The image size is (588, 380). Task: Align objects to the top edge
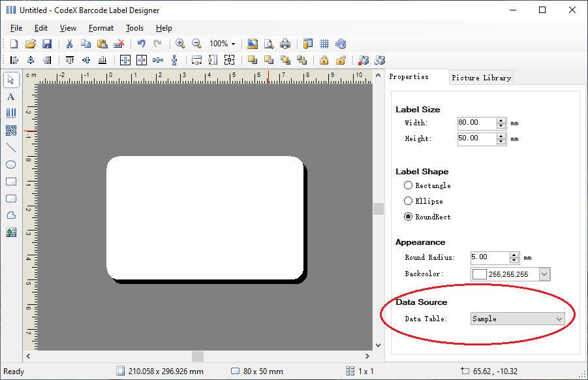[69, 60]
